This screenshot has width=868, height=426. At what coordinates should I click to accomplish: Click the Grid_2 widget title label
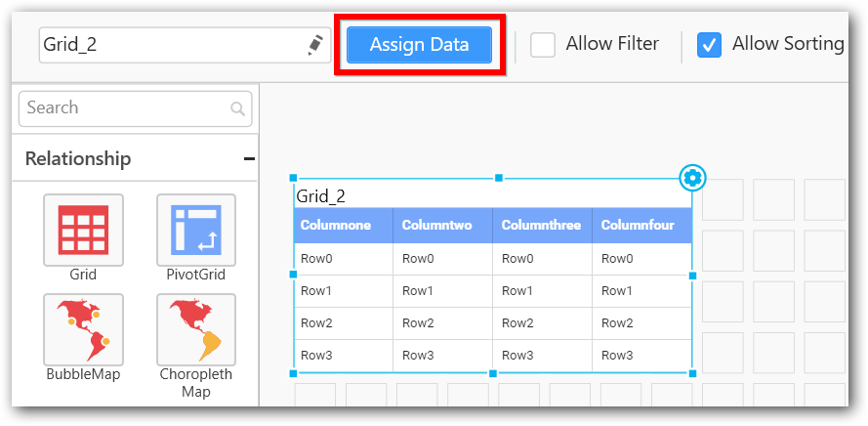coord(321,196)
